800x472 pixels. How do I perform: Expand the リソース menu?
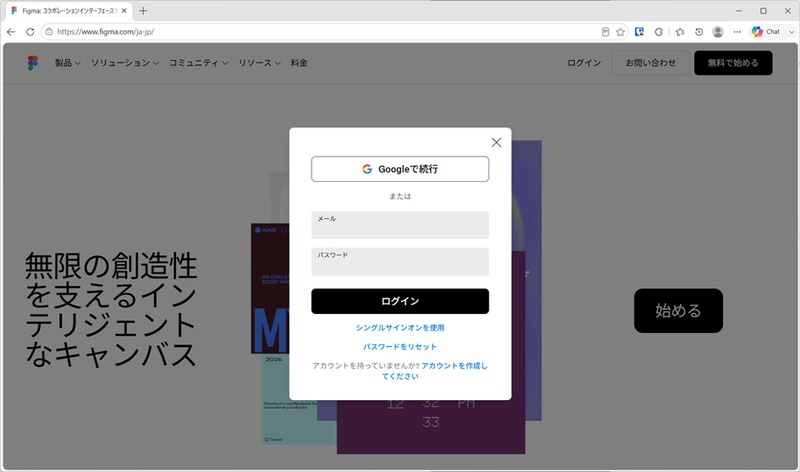click(x=260, y=63)
